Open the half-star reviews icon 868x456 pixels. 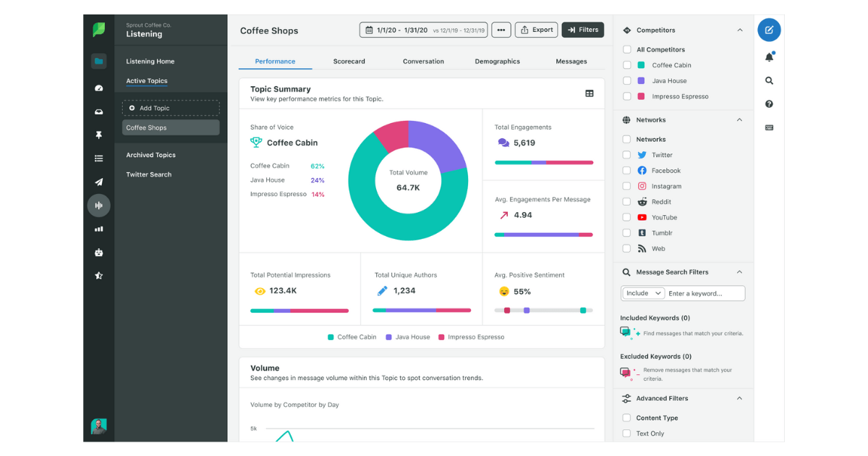[99, 276]
